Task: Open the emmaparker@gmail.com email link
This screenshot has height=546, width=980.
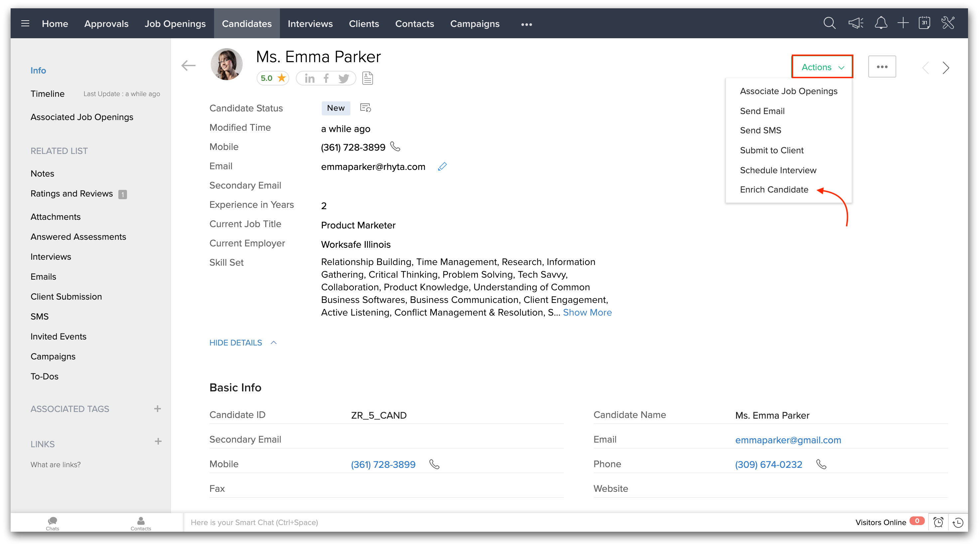Action: [788, 440]
